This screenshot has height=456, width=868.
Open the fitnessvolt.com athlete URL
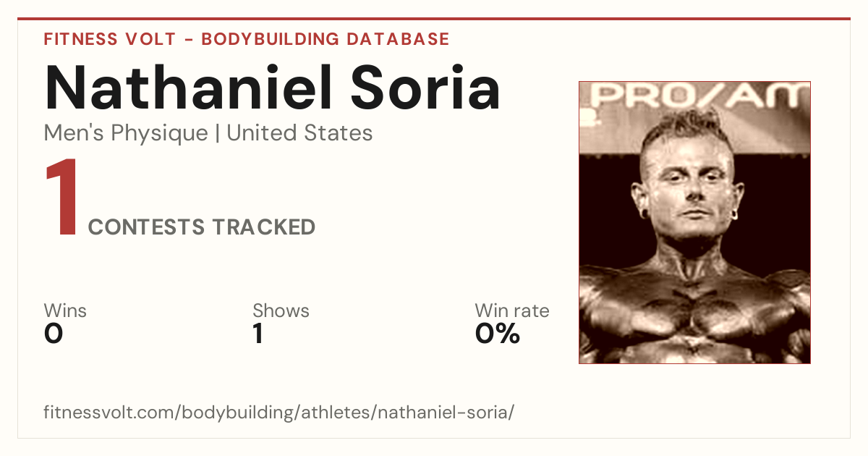coord(279,413)
